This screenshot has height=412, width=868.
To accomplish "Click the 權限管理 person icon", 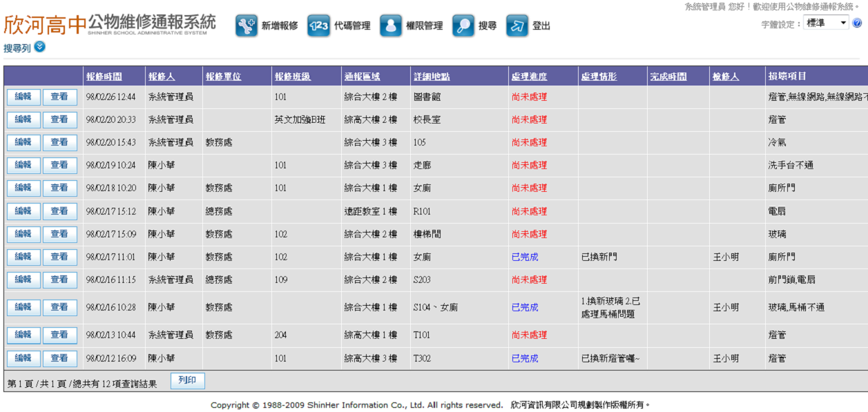I will 391,26.
